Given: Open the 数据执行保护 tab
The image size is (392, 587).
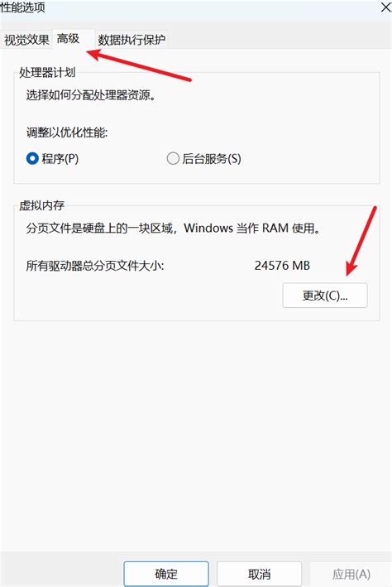Looking at the screenshot, I should point(131,39).
